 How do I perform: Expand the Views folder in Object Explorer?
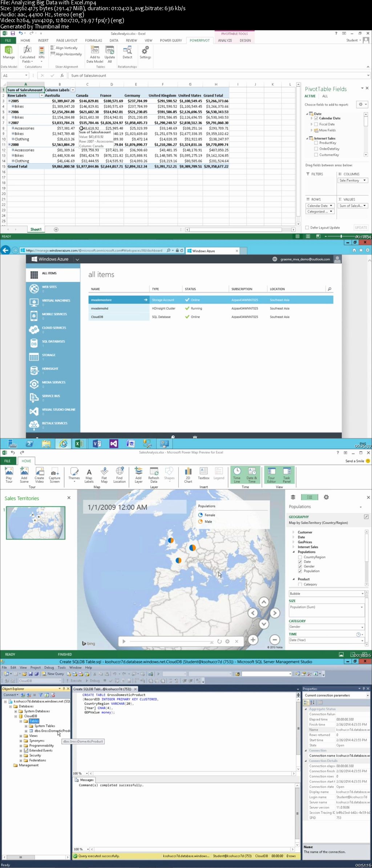tap(21, 736)
